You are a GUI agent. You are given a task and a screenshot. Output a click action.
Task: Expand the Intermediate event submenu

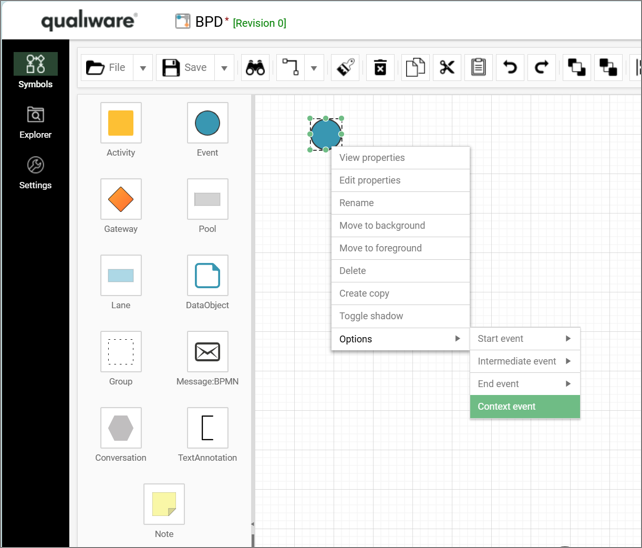point(525,361)
